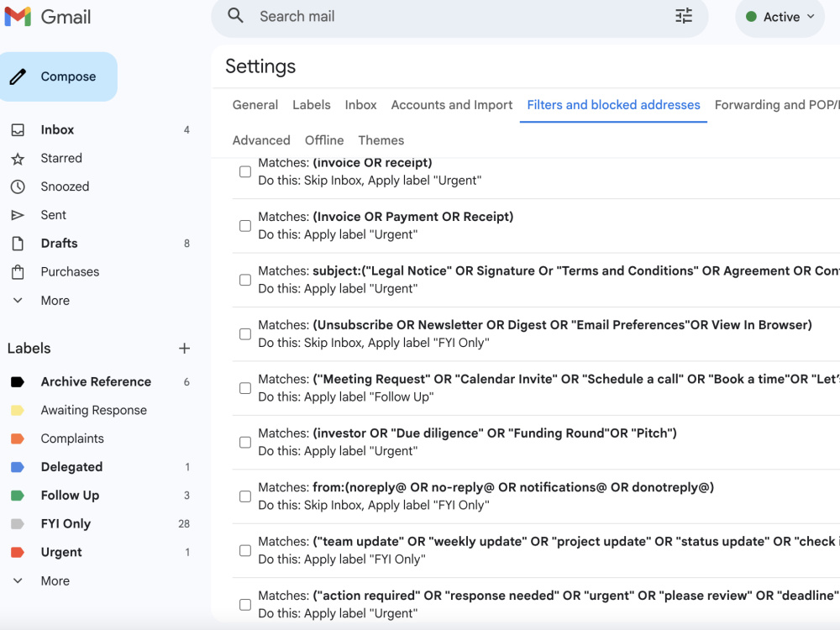The image size is (840, 630).
Task: Open the Snoozed folder
Action: click(65, 187)
